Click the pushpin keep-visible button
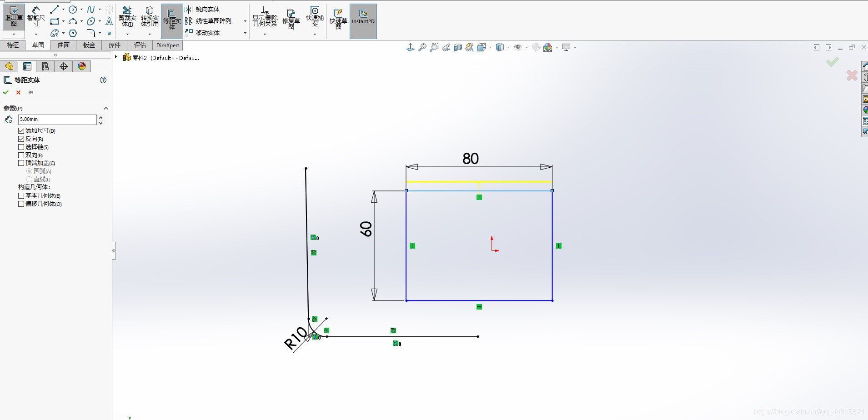This screenshot has height=420, width=868. [x=30, y=92]
